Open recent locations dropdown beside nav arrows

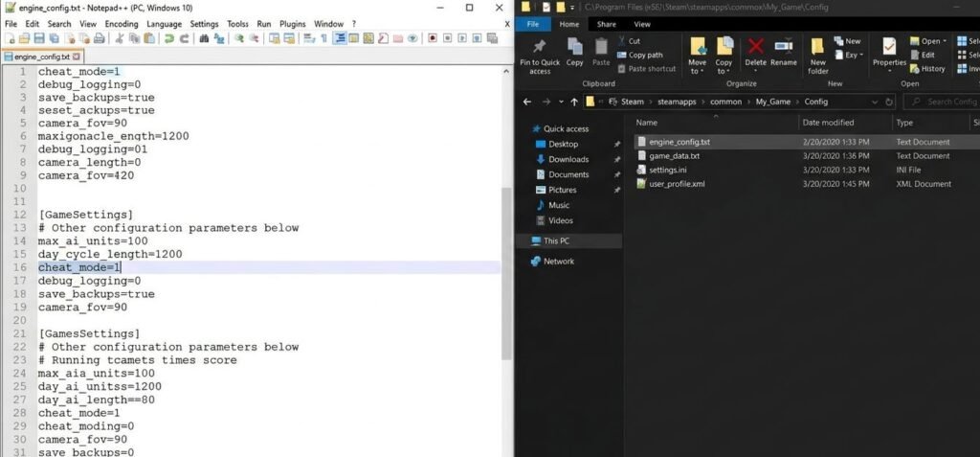[561, 102]
